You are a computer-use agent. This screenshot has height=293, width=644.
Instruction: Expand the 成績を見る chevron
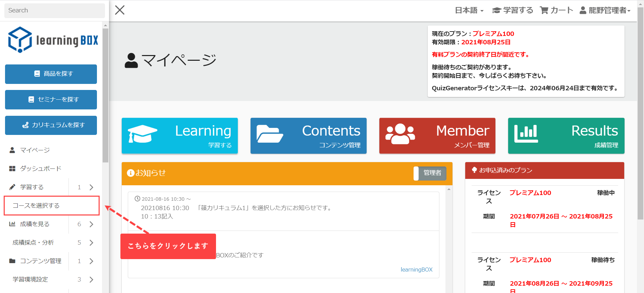click(91, 224)
